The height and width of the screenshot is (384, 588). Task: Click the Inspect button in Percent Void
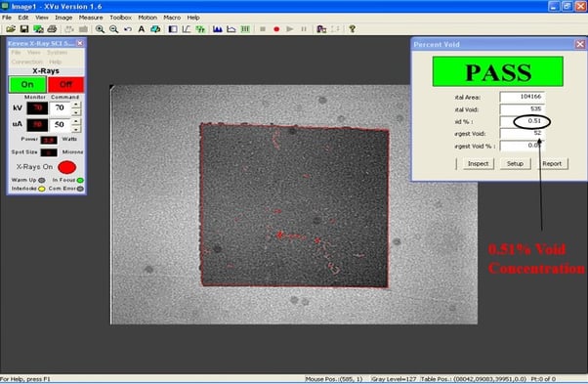[479, 164]
